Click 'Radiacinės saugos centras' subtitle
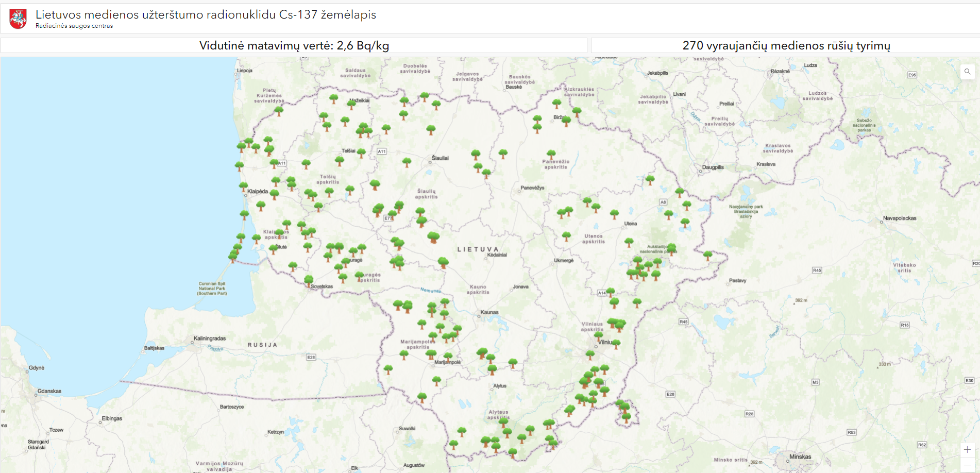 (x=74, y=26)
